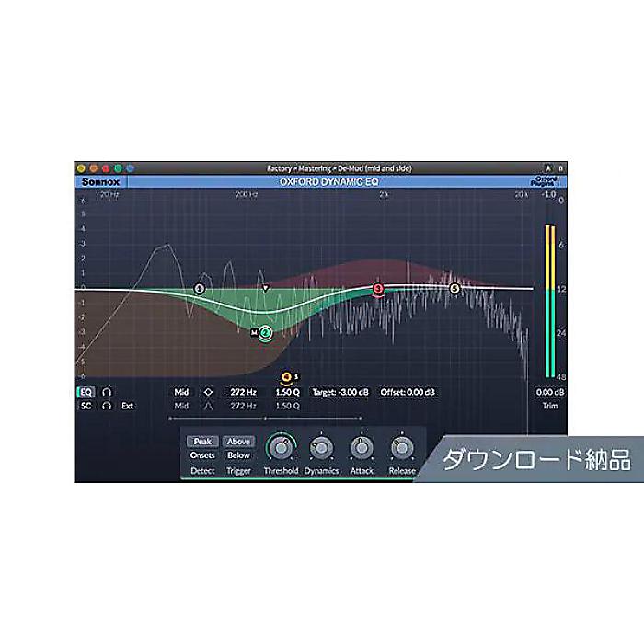The height and width of the screenshot is (644, 644).
Task: Click the blue toolbar circle in title bar
Action: pyautogui.click(x=131, y=168)
